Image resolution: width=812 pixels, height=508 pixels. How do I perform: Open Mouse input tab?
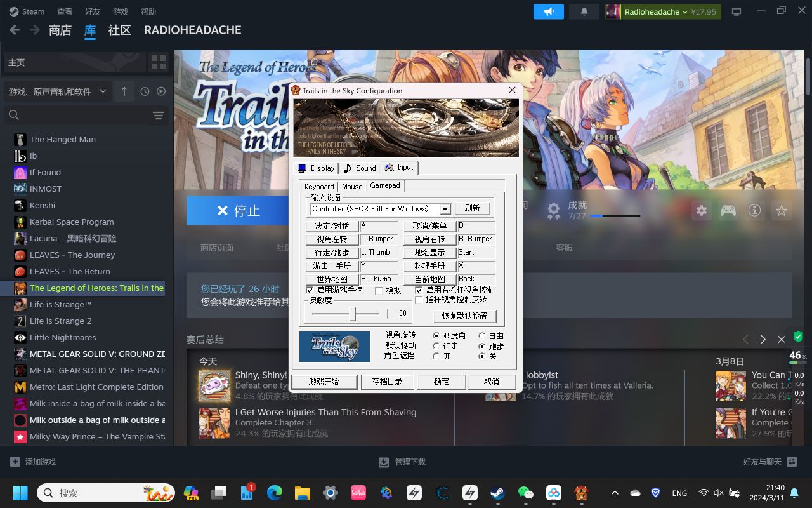pos(352,187)
